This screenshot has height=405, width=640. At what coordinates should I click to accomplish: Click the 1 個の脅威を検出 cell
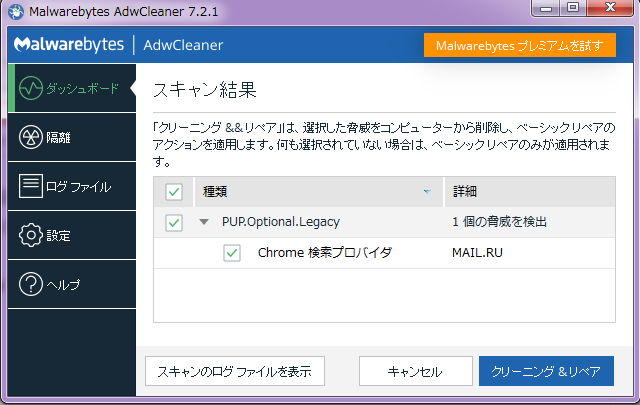[x=499, y=222]
